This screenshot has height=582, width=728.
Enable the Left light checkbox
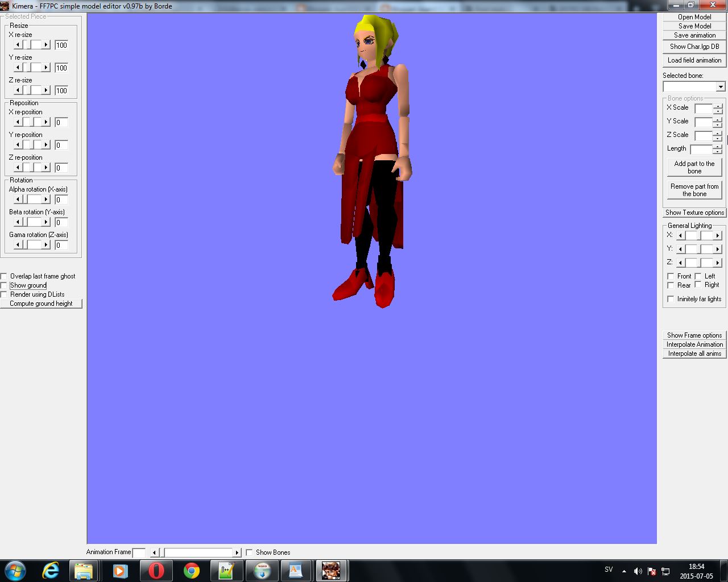[698, 276]
